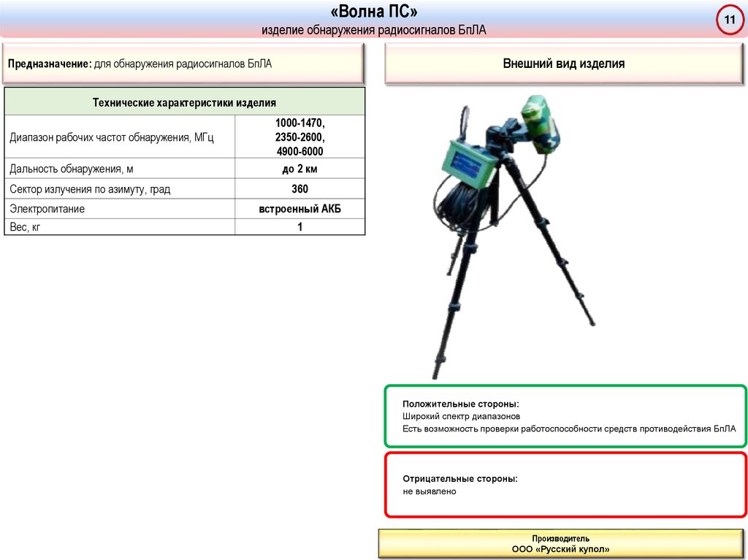Click the device photo on the tripod
Image resolution: width=748 pixels, height=560 pixels.
tap(513, 236)
